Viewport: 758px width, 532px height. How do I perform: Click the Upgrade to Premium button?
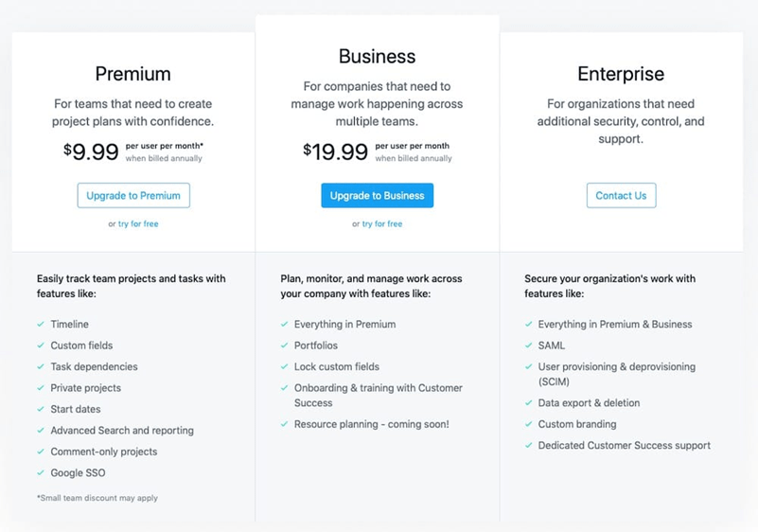(x=133, y=195)
